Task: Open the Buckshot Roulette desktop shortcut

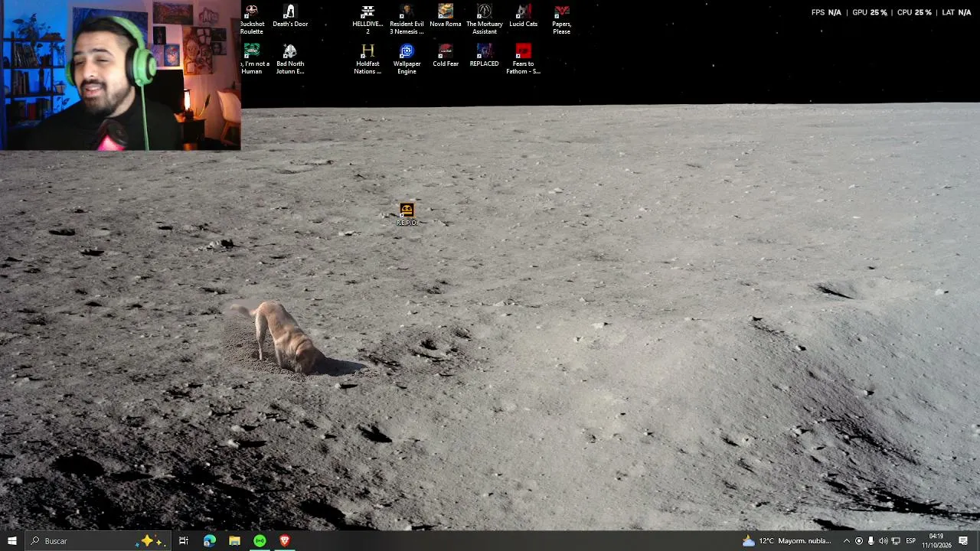Action: 252,19
